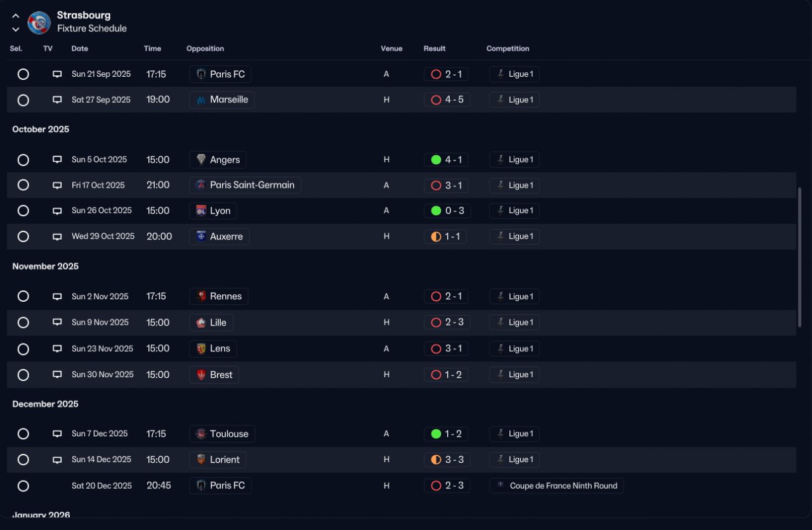Open the Auxerre team link

(219, 236)
